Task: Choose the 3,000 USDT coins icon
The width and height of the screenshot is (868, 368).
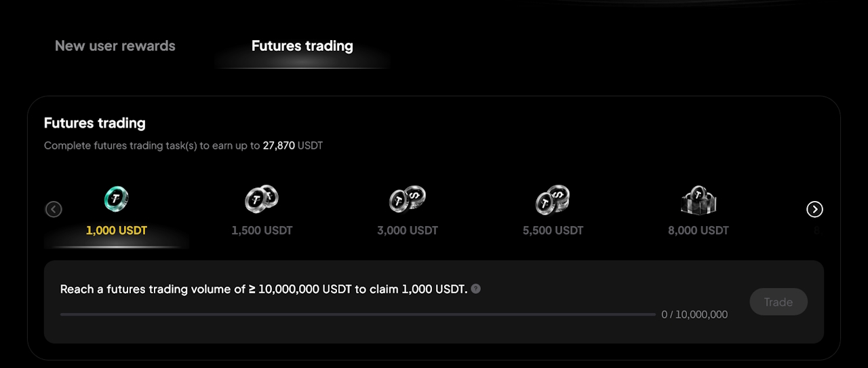Action: click(x=408, y=199)
